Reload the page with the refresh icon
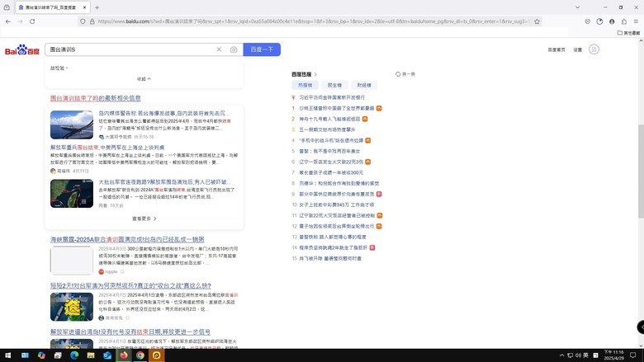The width and height of the screenshot is (644, 362). pos(32,21)
